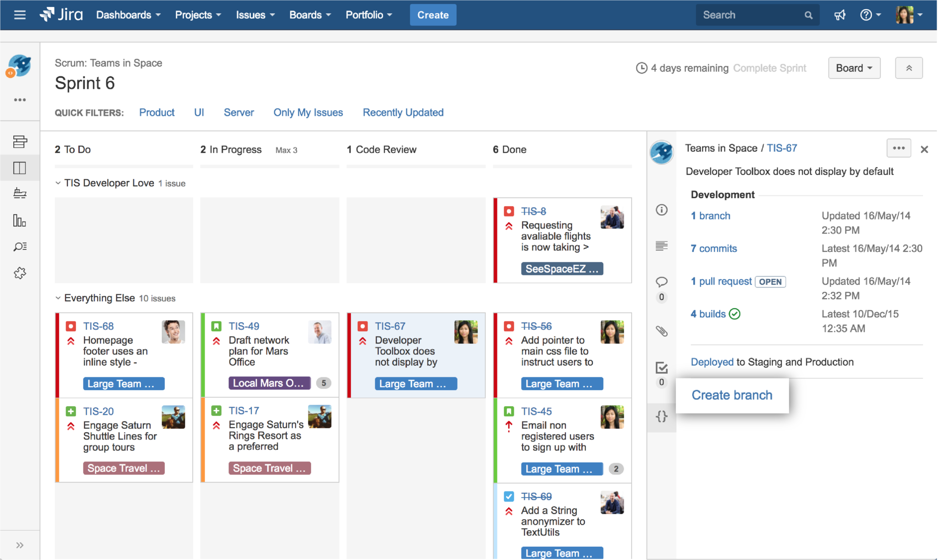Viewport: 938px width, 560px height.
Task: Collapse the TIS Developer Love swimlane
Action: click(58, 183)
